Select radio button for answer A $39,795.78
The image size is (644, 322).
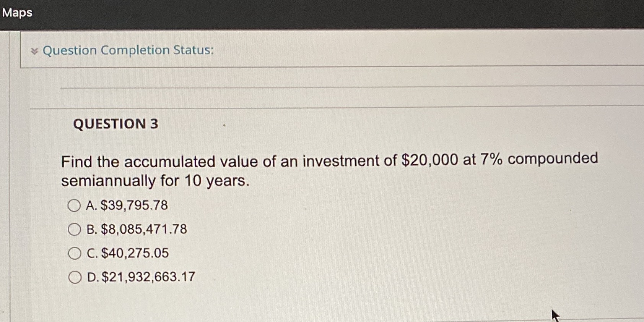(x=75, y=205)
